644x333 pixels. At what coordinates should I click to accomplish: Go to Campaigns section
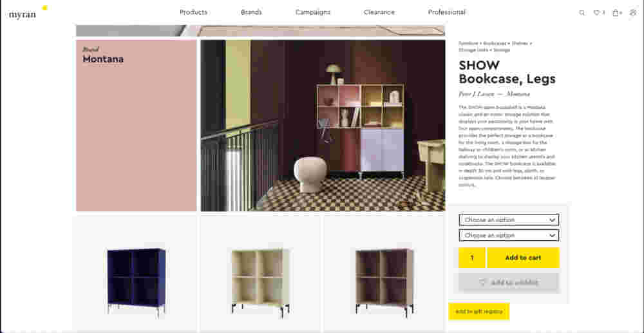click(x=313, y=12)
